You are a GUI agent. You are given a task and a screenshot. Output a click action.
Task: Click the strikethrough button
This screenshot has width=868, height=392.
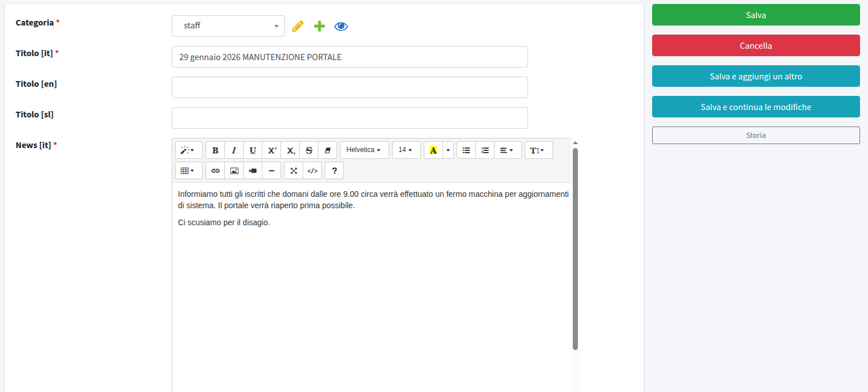pos(309,150)
